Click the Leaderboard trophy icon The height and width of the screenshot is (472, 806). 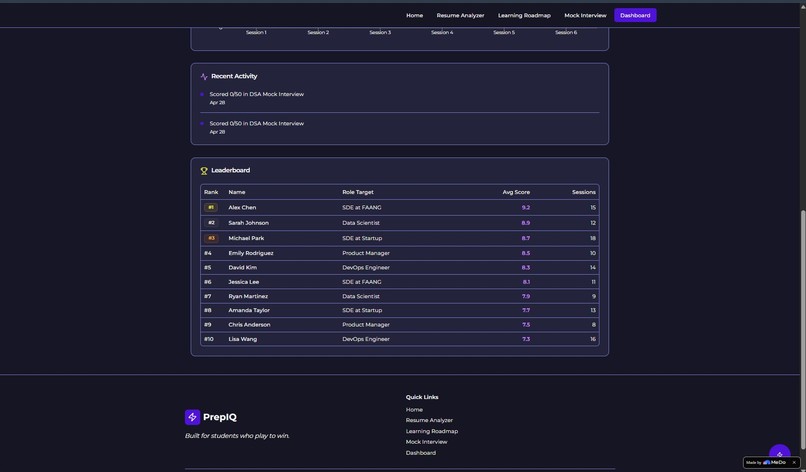(x=204, y=171)
